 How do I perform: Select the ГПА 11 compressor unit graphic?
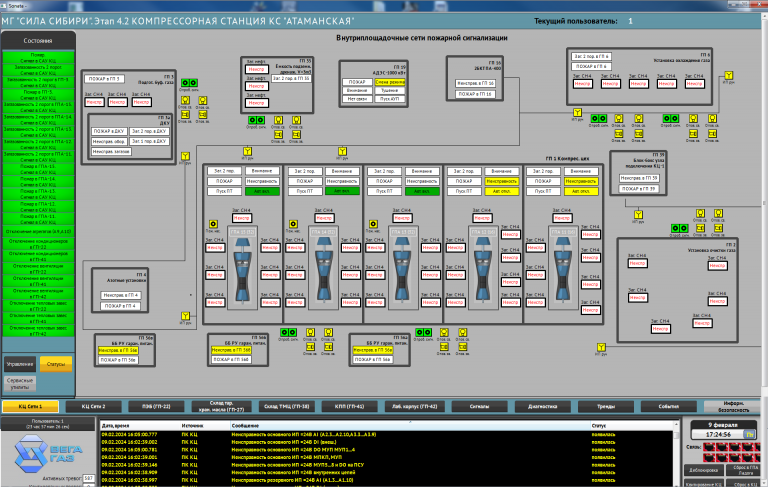(563, 268)
